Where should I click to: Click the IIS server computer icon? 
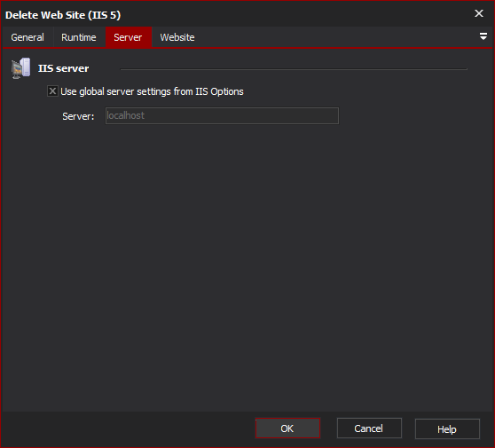coord(20,68)
